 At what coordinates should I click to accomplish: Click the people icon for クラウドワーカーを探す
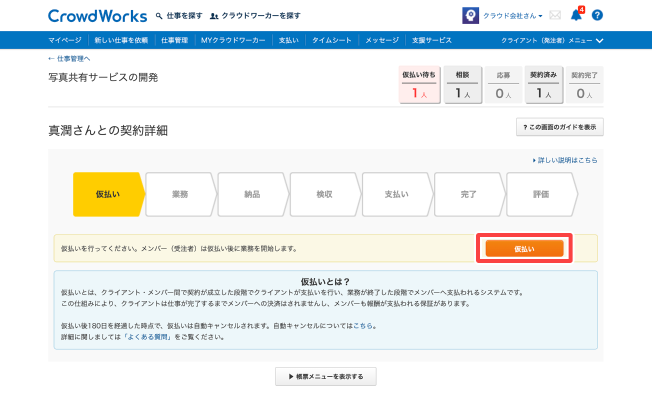click(x=215, y=17)
